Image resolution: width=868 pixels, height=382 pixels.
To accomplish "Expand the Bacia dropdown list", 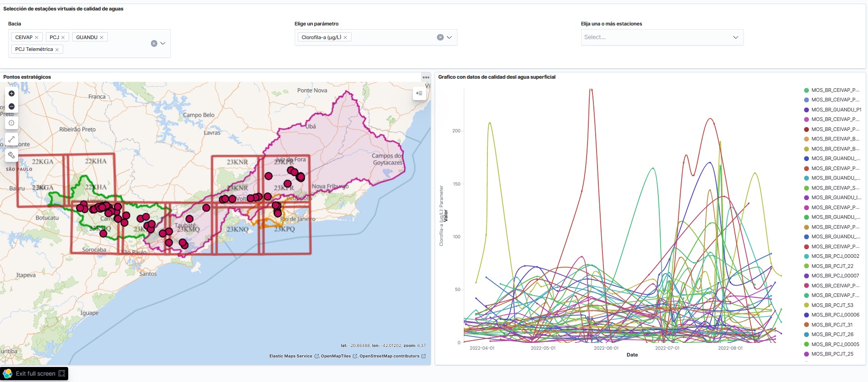I will (163, 44).
